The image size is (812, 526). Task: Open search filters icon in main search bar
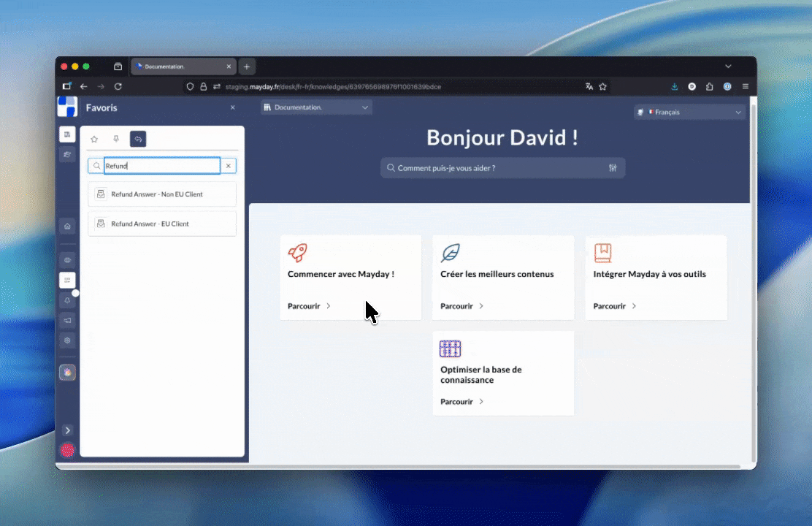[x=613, y=168]
